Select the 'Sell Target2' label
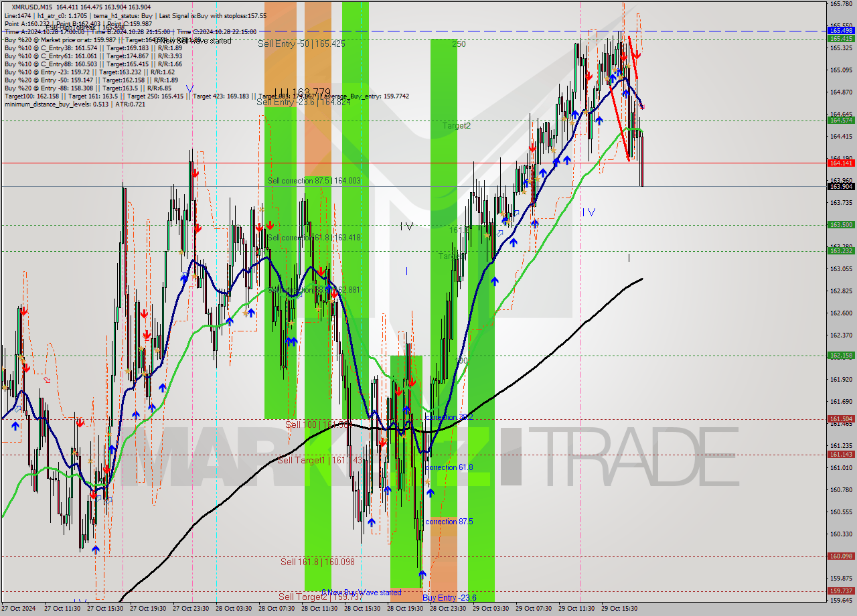This screenshot has height=616, width=857. tap(303, 597)
